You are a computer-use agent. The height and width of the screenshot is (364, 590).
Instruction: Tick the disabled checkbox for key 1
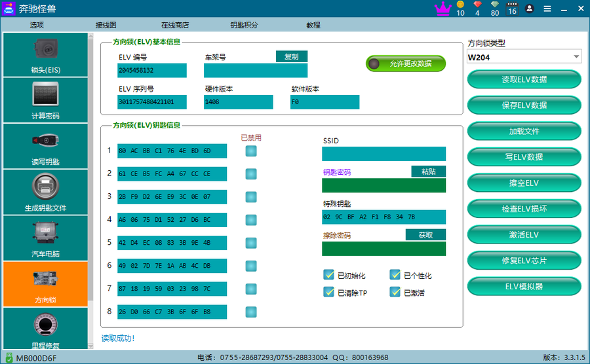point(251,151)
